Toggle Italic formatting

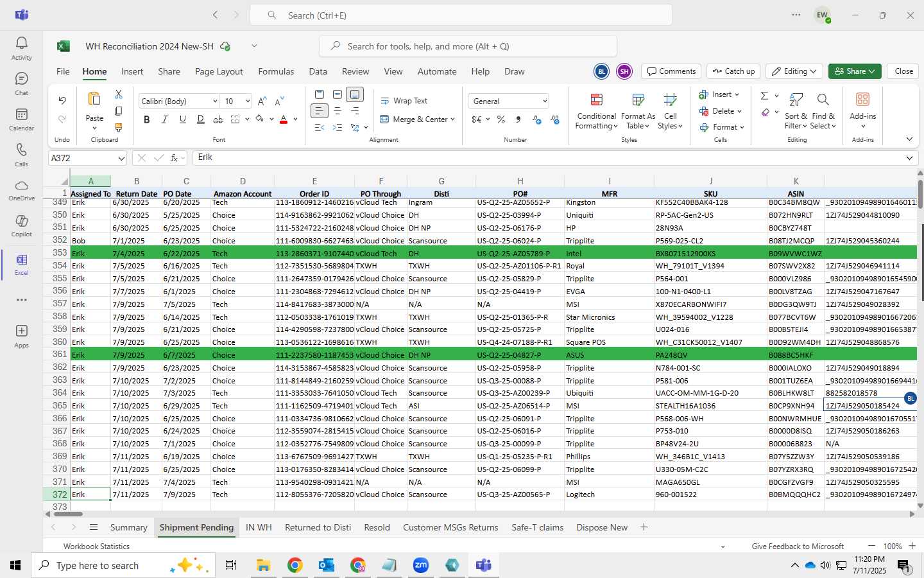165,119
